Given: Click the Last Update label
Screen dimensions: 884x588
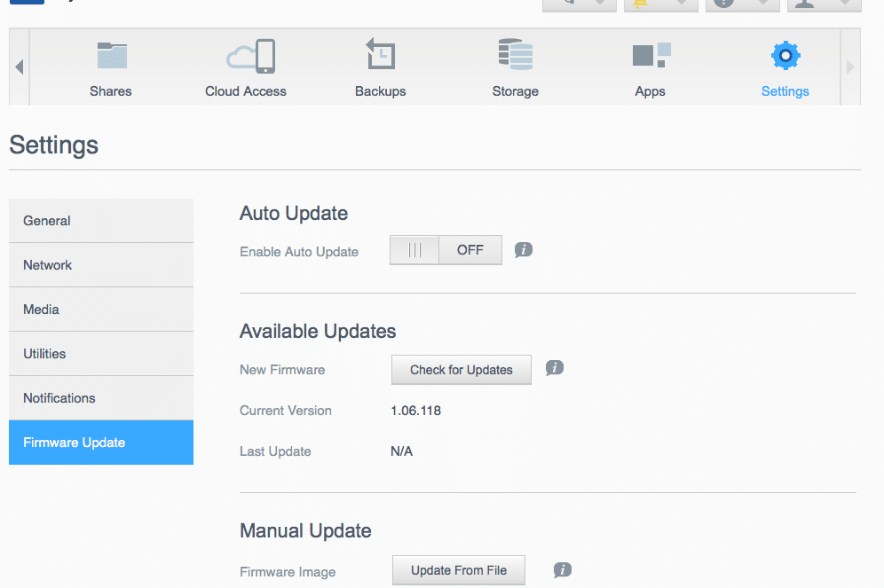Looking at the screenshot, I should click(276, 451).
